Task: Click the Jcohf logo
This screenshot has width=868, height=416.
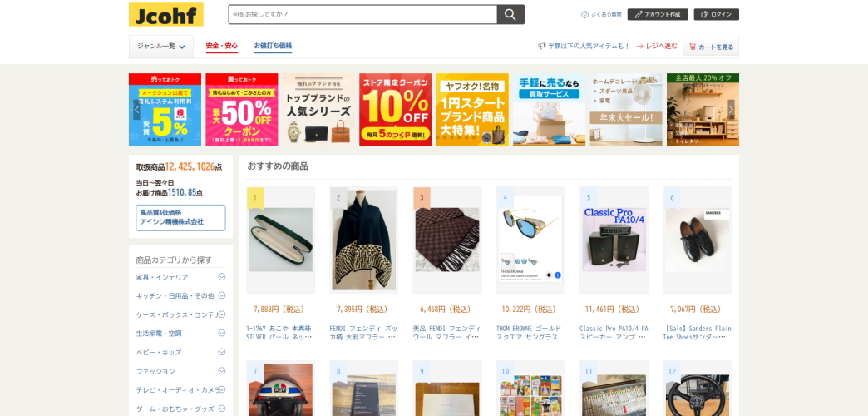Action: 166,14
